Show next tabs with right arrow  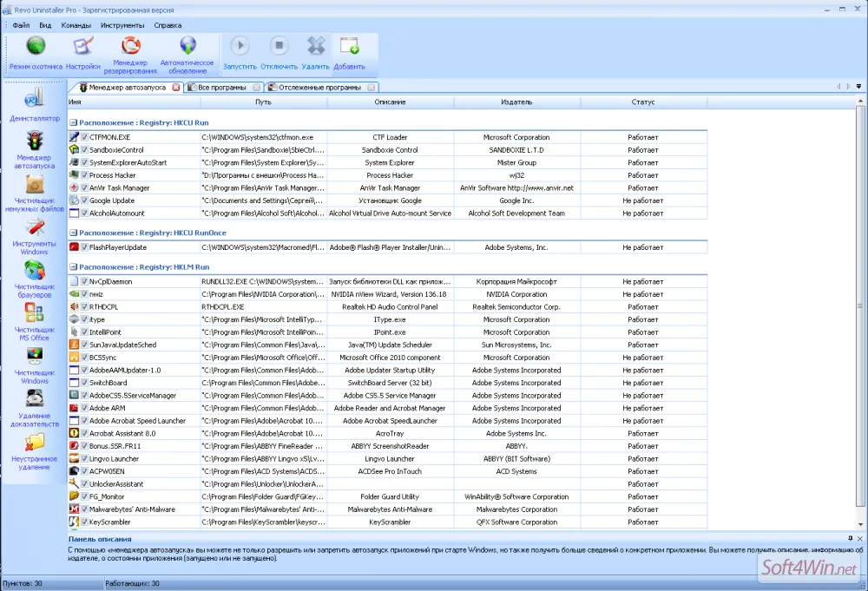coord(849,86)
